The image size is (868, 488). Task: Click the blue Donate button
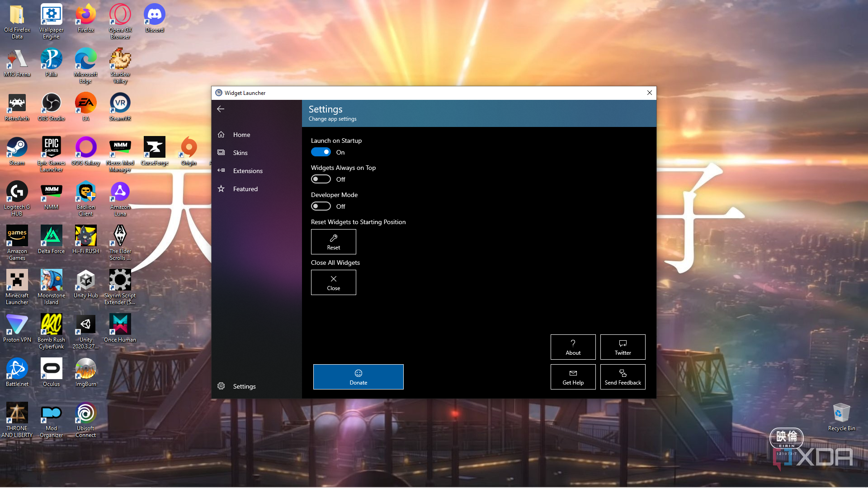(358, 377)
